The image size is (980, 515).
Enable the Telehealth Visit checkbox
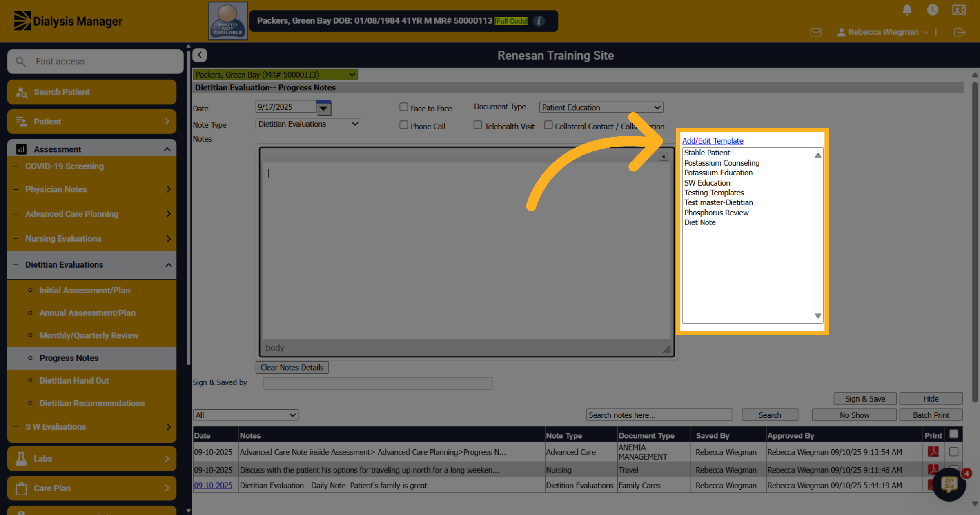coord(478,125)
